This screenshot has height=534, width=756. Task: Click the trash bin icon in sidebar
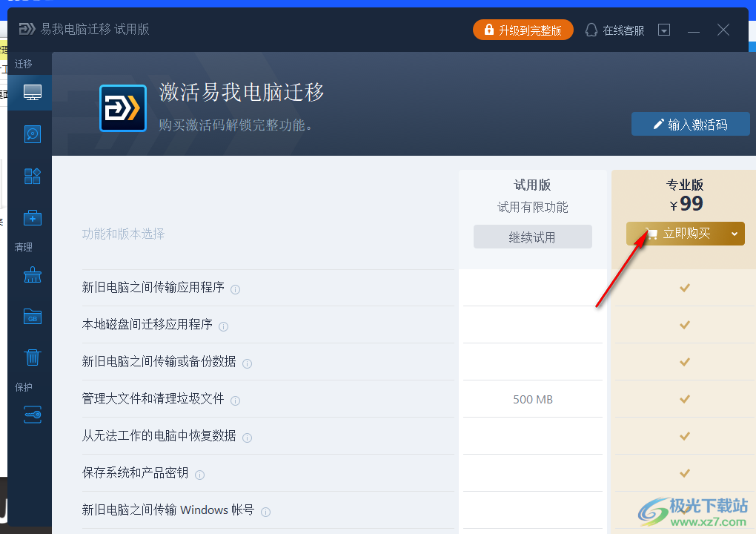tap(32, 357)
